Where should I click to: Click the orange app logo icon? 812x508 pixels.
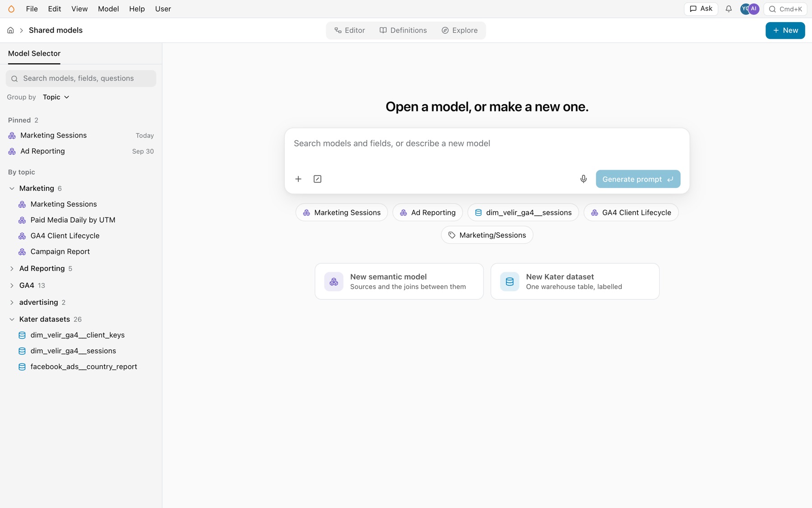pos(11,9)
